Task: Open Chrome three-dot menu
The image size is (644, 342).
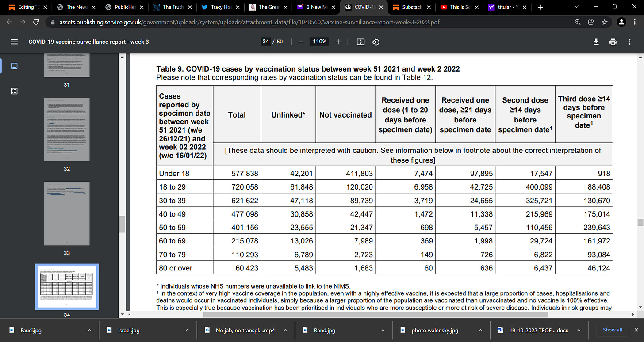Action: pos(635,22)
